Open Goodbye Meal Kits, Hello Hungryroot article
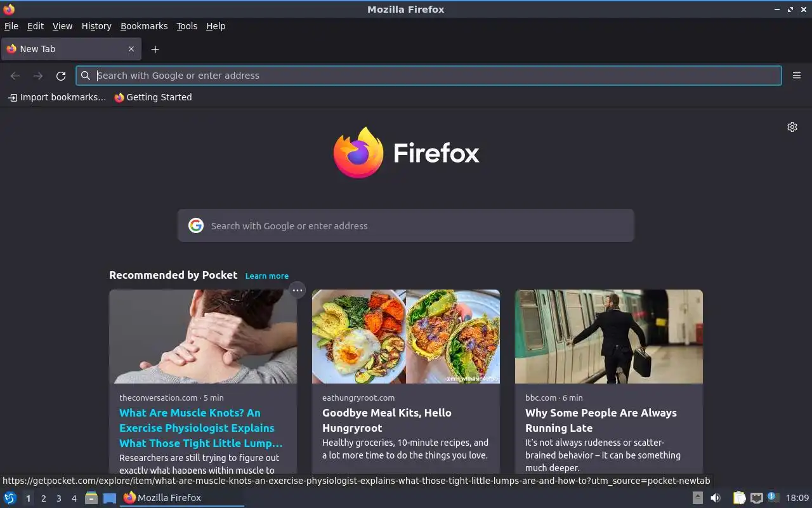812x508 pixels. tap(387, 420)
